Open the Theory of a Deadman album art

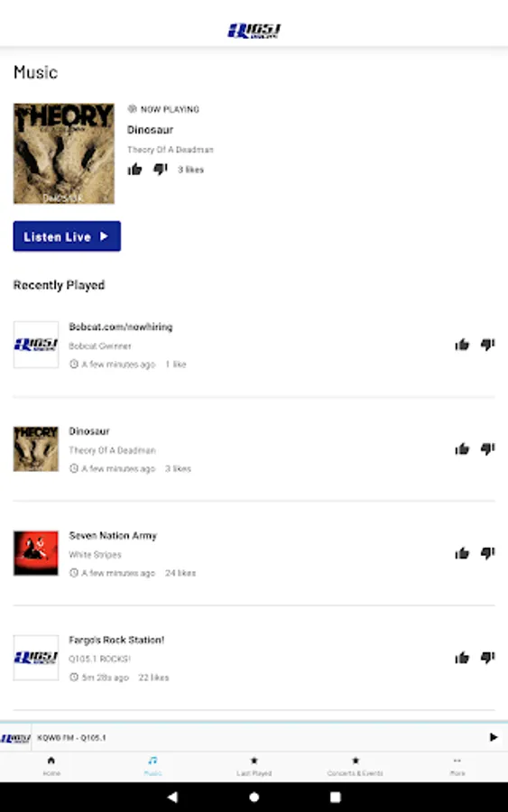(64, 153)
